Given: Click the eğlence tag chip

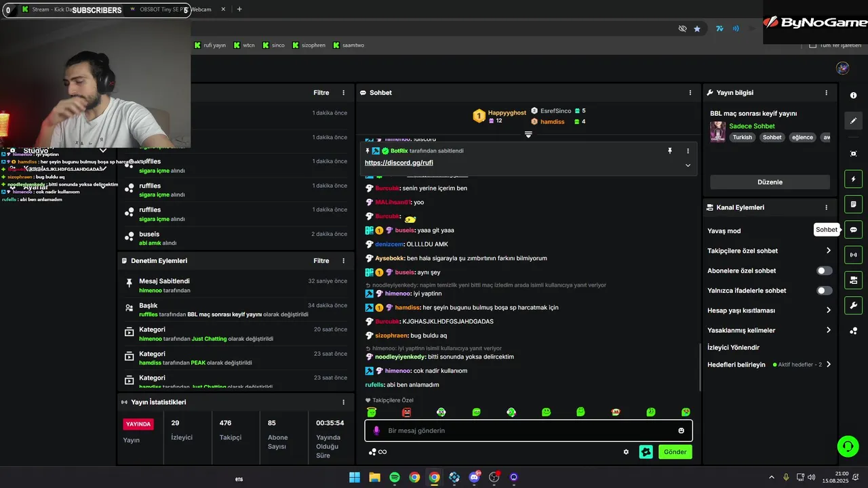Looking at the screenshot, I should click(802, 137).
